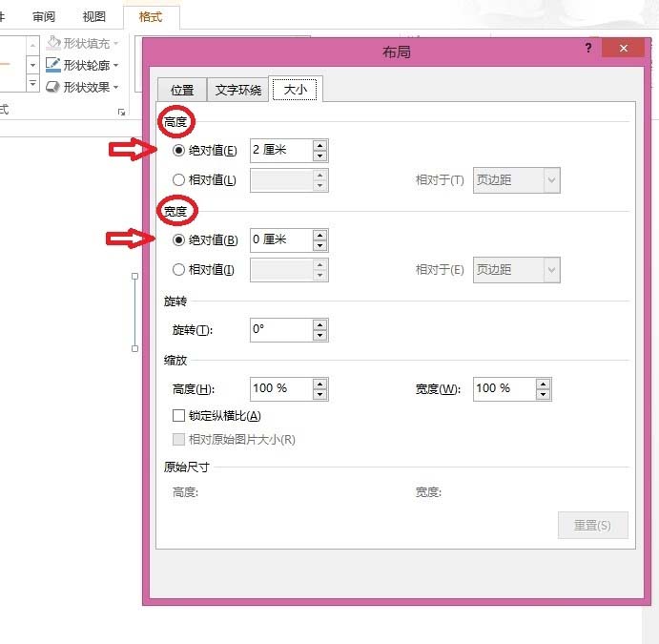659x644 pixels.
Task: Select 相对值(I) radio under 宽度
Action: coord(178,269)
